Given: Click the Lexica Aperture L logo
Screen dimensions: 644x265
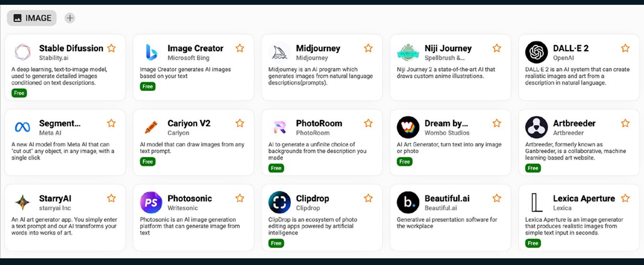Looking at the screenshot, I should pyautogui.click(x=537, y=202).
